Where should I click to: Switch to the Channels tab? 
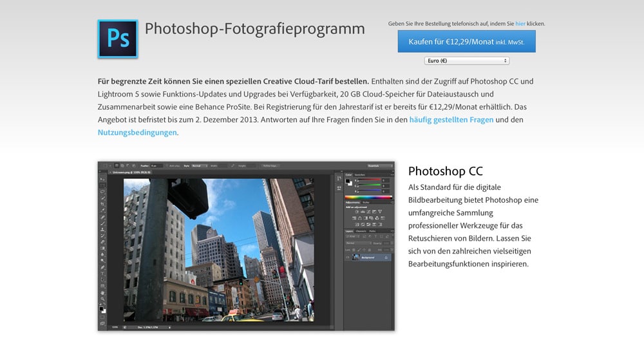361,231
